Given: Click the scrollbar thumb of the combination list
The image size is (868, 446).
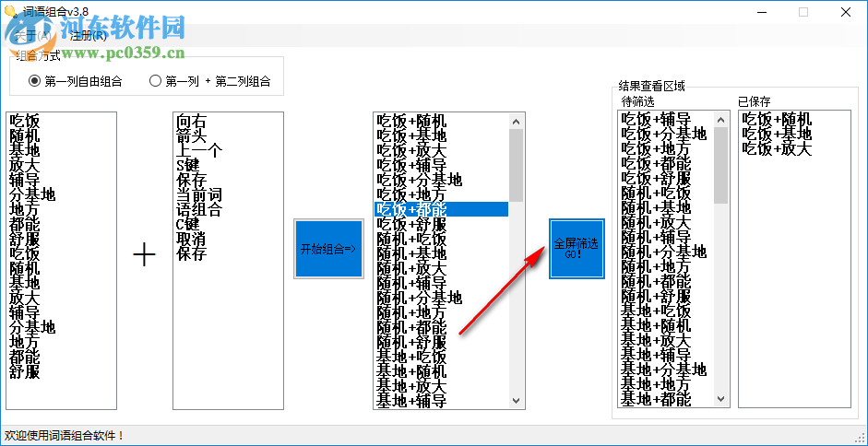Looking at the screenshot, I should pos(516,166).
